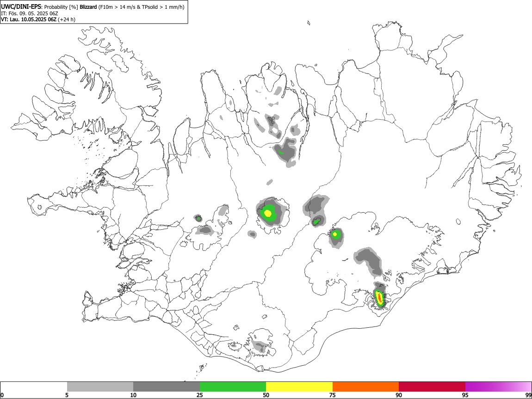Click the green 25–50% legend swatch

tap(233, 387)
